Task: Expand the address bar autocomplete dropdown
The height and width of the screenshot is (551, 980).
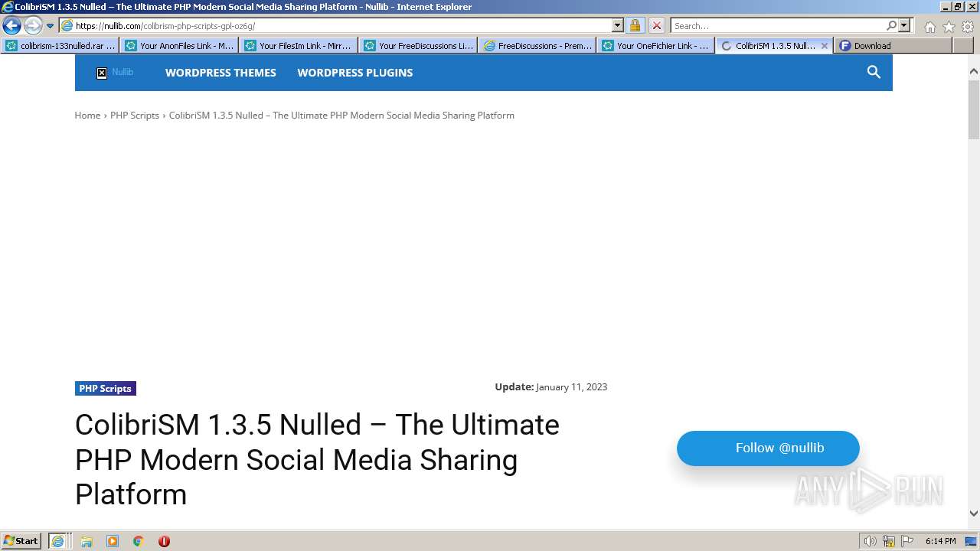Action: (618, 25)
